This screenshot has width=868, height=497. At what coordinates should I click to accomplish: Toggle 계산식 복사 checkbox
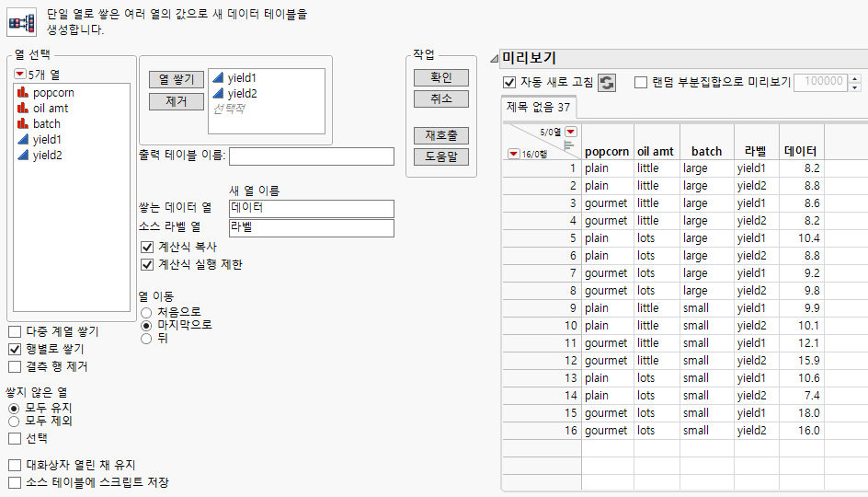[147, 247]
